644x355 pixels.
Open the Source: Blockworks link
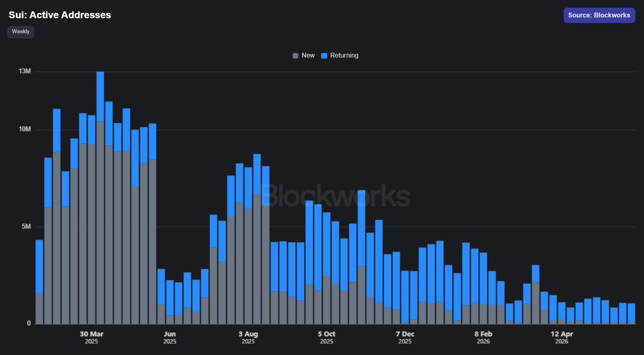(x=599, y=15)
